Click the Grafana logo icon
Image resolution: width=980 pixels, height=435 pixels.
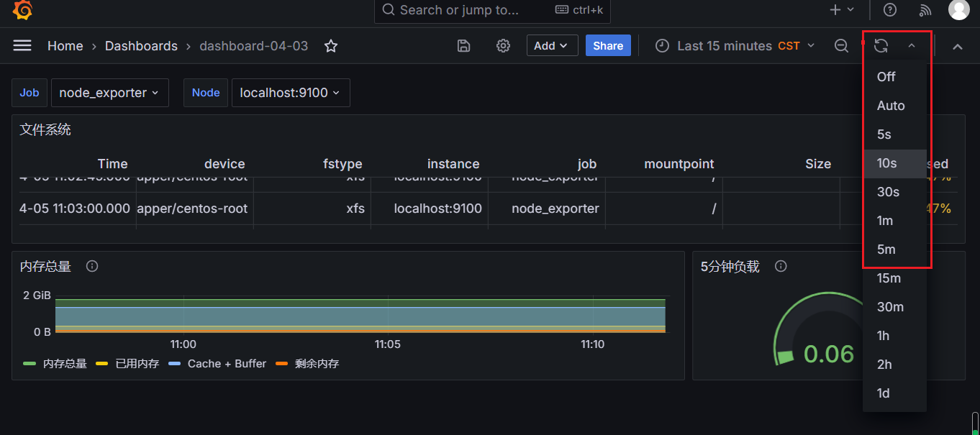22,11
